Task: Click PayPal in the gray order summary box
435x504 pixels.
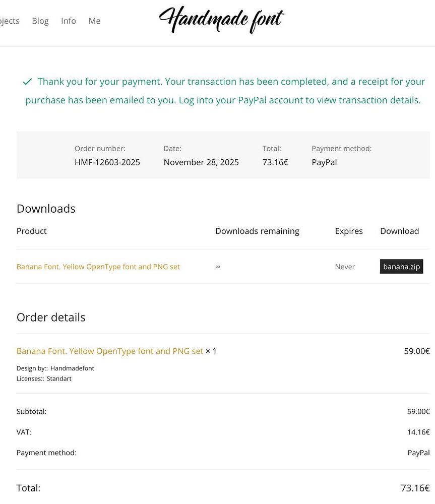Action: pos(324,162)
